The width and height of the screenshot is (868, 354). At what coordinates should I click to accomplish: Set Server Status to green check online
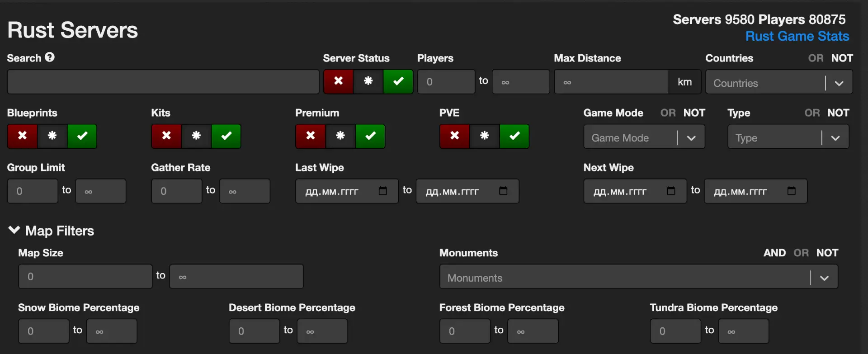click(x=398, y=81)
